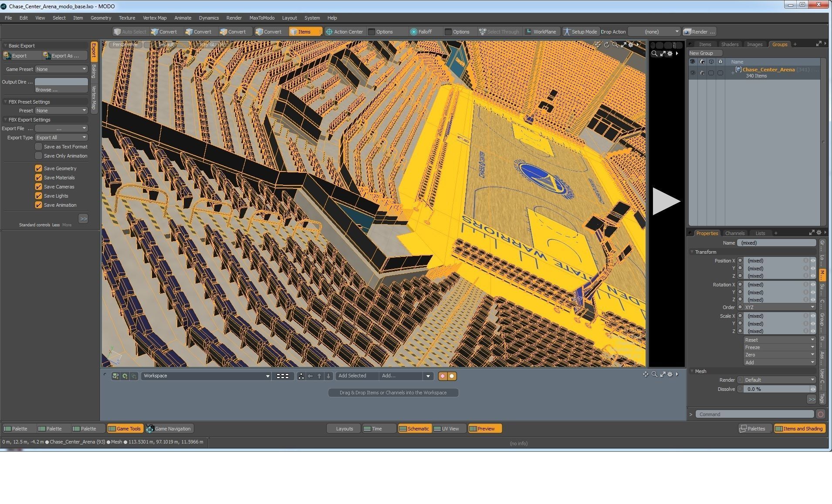This screenshot has width=832, height=504.
Task: Uncheck Save Animation
Action: [38, 205]
